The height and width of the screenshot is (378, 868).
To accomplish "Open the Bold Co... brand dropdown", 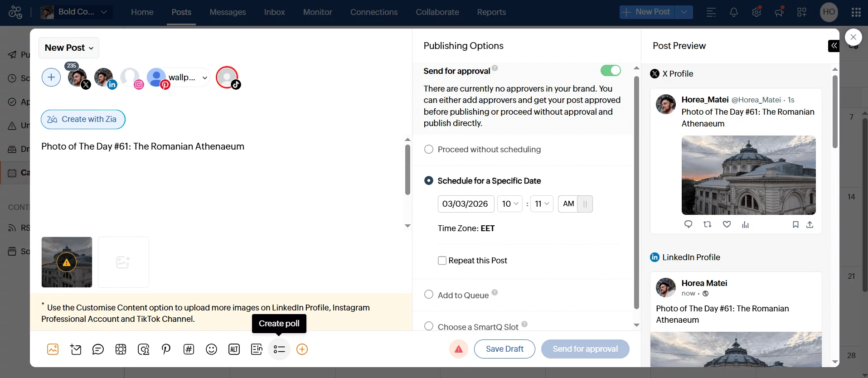I will [x=75, y=12].
